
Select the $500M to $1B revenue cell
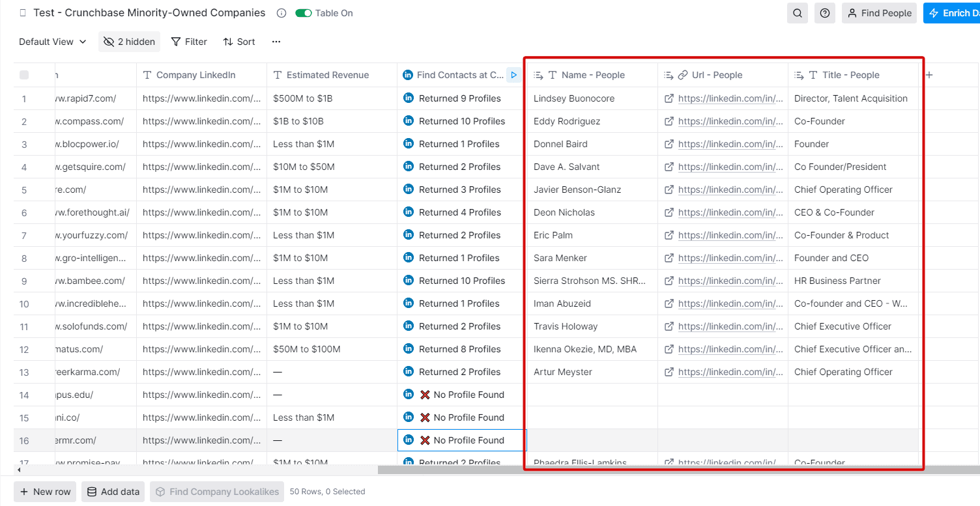click(332, 98)
